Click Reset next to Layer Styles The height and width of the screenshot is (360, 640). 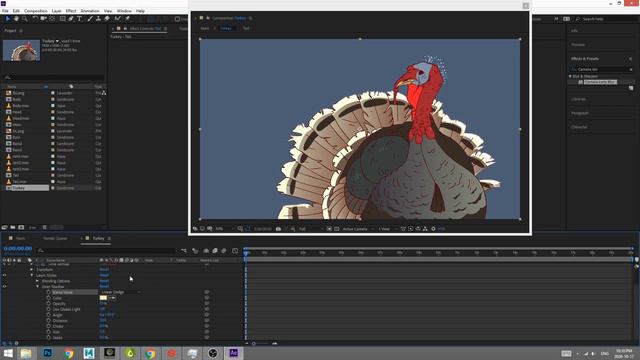point(104,275)
